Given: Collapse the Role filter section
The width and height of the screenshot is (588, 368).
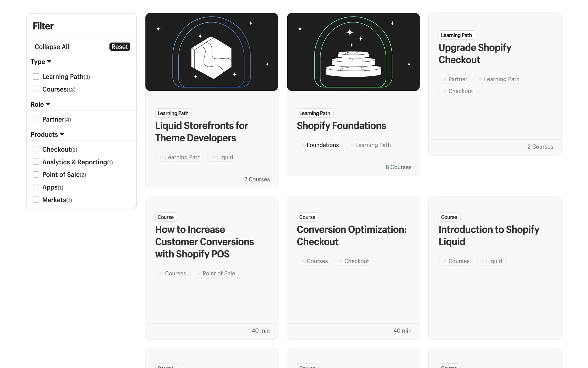Looking at the screenshot, I should [x=40, y=104].
